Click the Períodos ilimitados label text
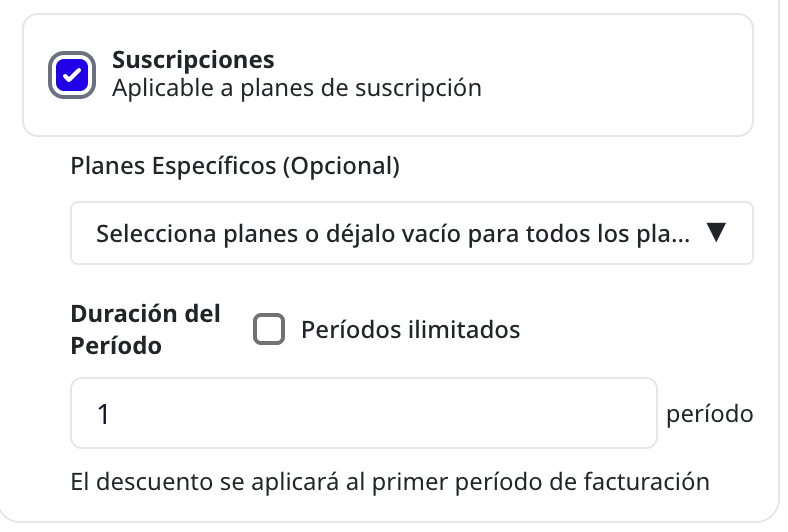 tap(411, 330)
